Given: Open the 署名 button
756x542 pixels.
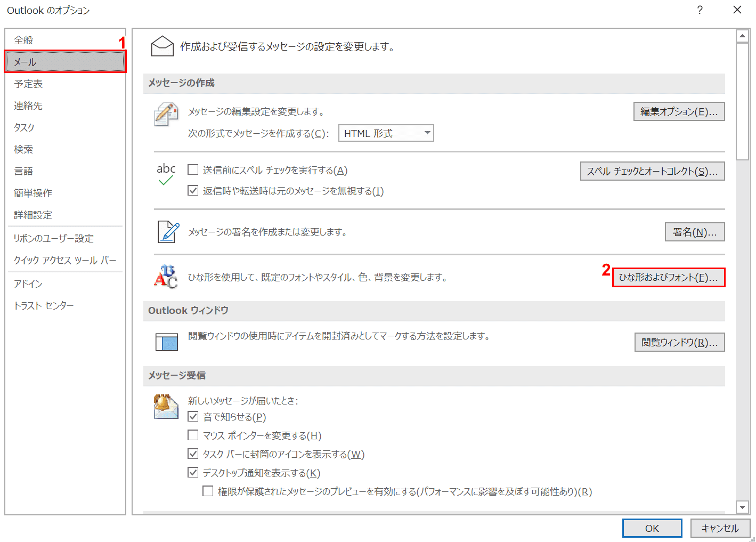Looking at the screenshot, I should [x=695, y=232].
